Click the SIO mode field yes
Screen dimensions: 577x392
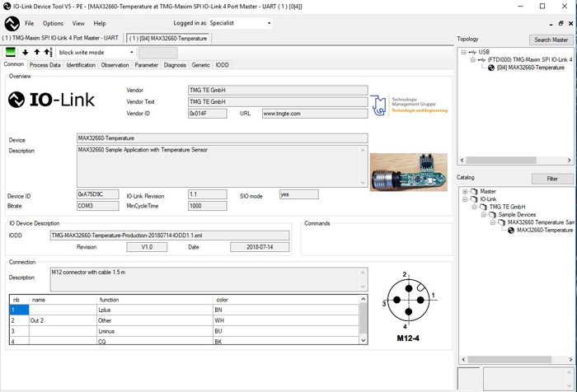[298, 194]
